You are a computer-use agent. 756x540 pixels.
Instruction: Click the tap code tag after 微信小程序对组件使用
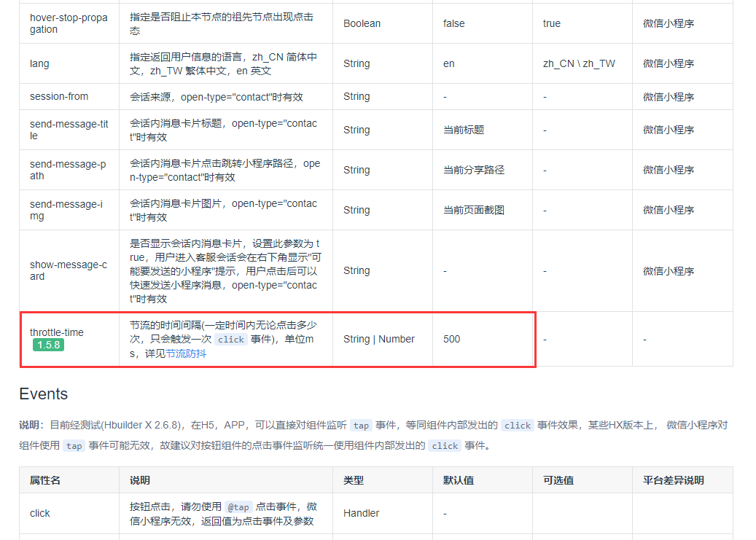74,445
